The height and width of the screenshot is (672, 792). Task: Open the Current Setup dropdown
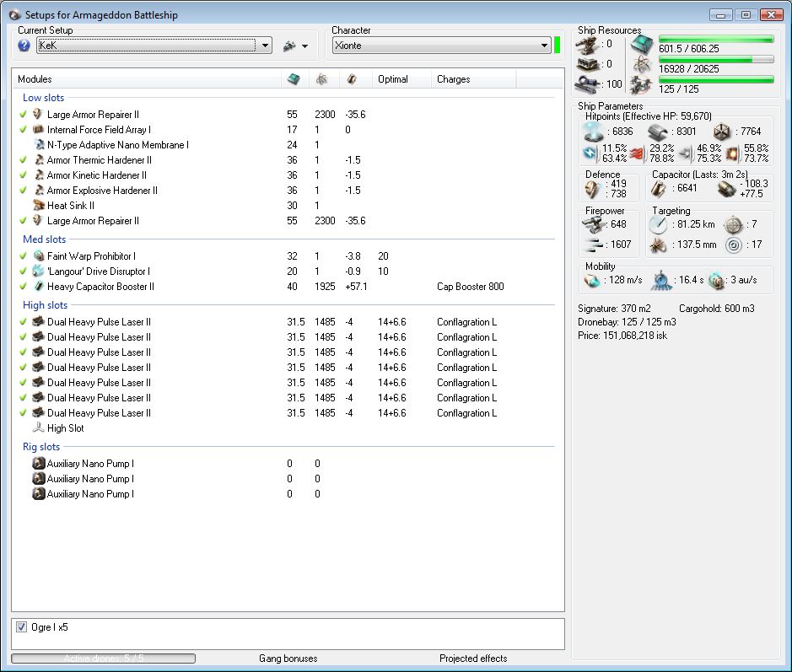[265, 46]
